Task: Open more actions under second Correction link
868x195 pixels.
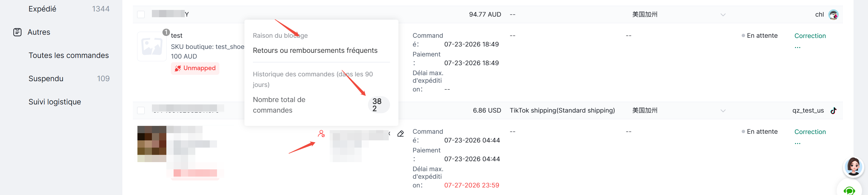Action: pos(797,143)
